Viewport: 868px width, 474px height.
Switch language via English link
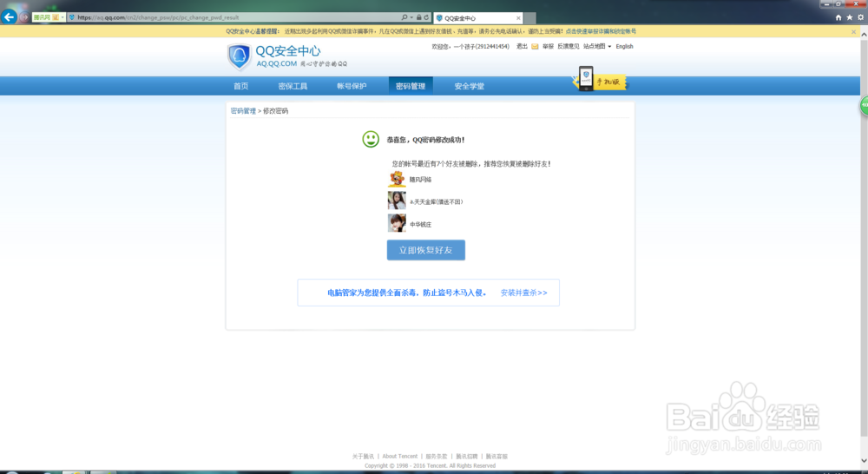pyautogui.click(x=624, y=47)
